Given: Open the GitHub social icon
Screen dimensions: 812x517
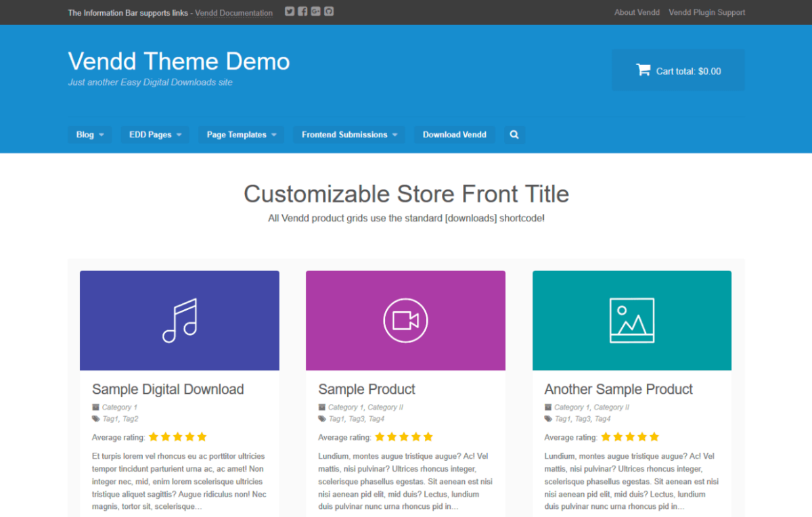Looking at the screenshot, I should (328, 12).
